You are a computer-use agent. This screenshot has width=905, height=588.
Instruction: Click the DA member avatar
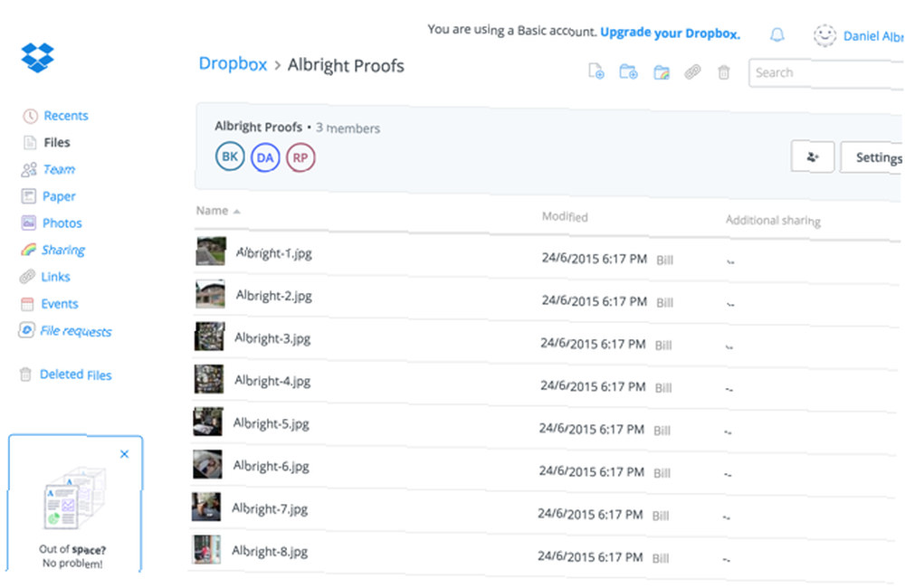click(x=265, y=157)
